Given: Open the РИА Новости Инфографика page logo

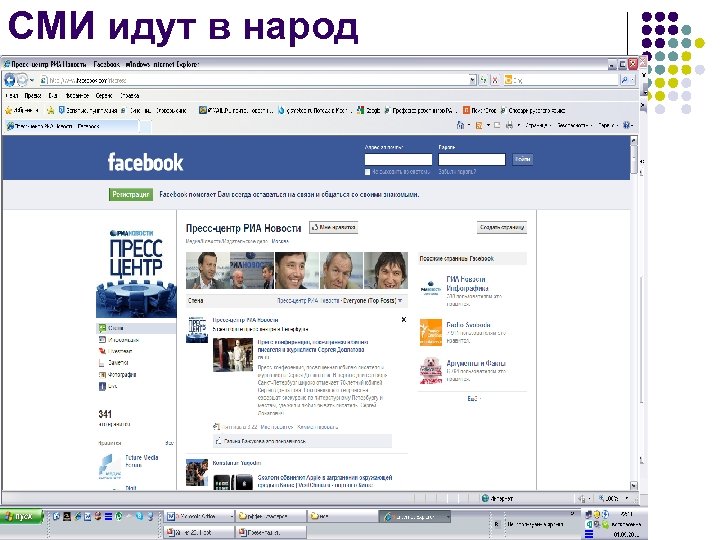Looking at the screenshot, I should [x=431, y=288].
